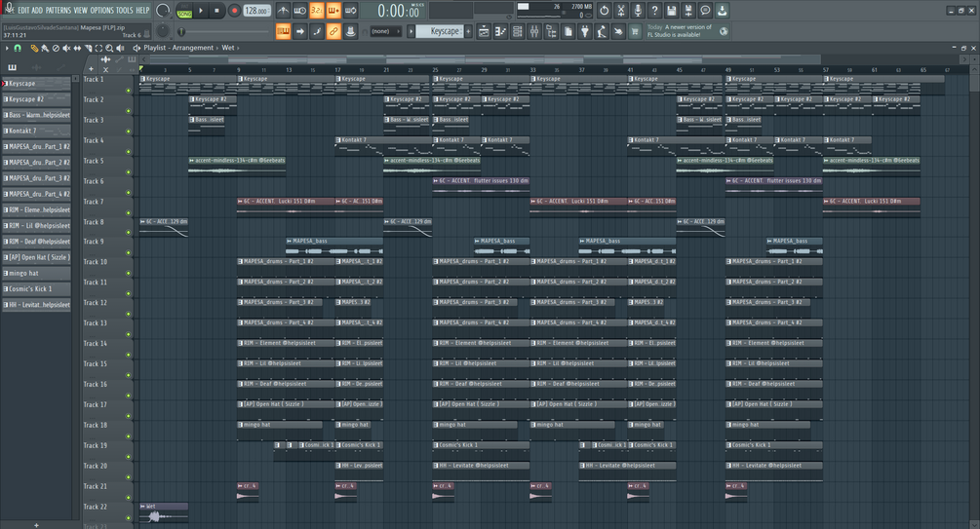Screen dimensions: 980x529
Task: Open the PATTERNS menu
Action: (59, 10)
